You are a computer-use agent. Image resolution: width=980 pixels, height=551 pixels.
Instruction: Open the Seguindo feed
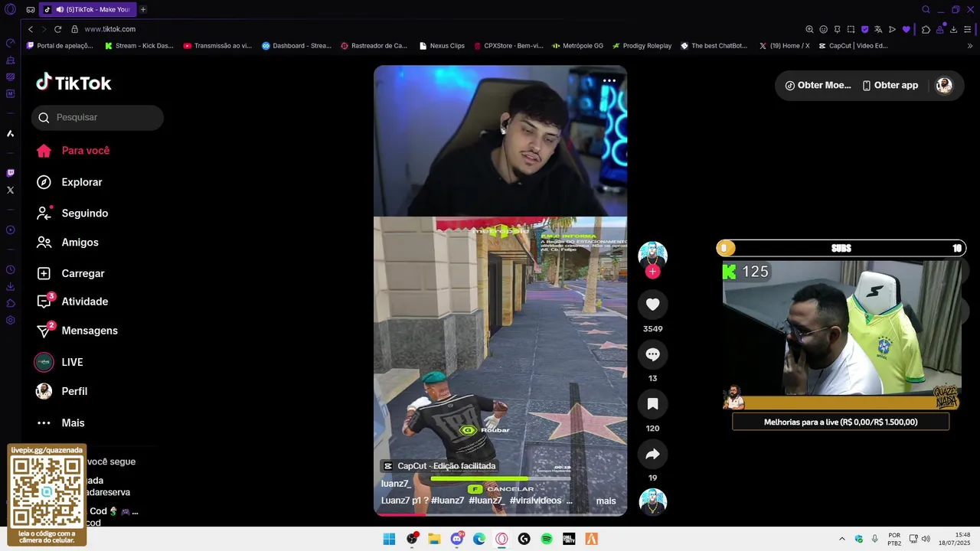pyautogui.click(x=73, y=213)
